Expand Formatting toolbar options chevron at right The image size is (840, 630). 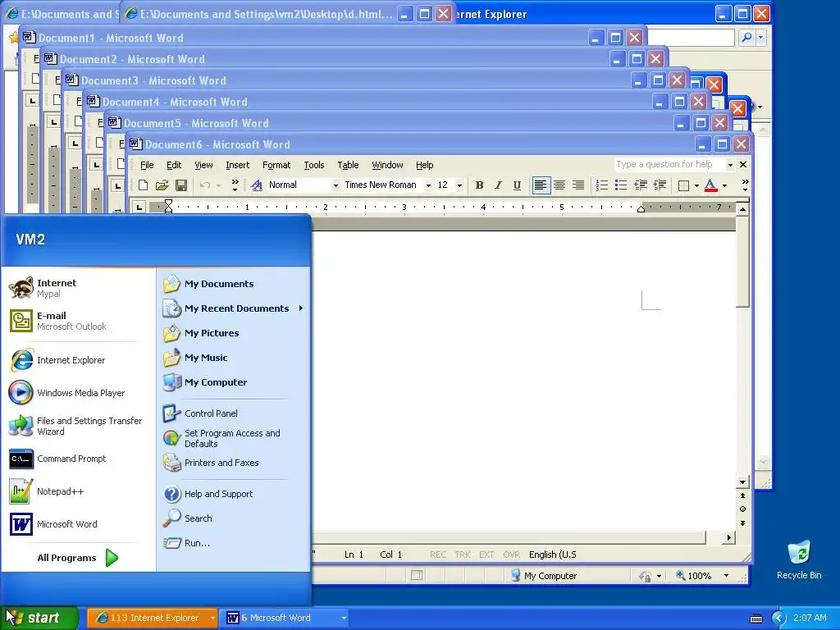pos(745,185)
